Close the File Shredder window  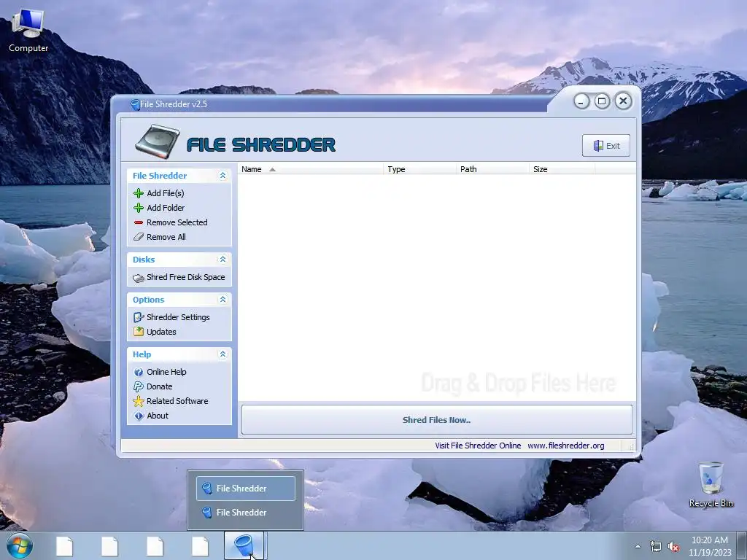coord(623,101)
